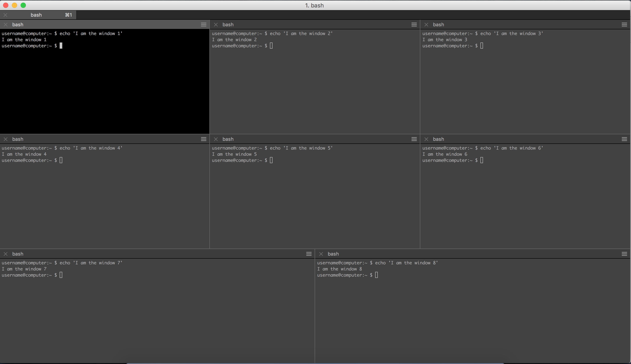631x364 pixels.
Task: Open the hamburger menu of window 6 pane
Action: [624, 139]
